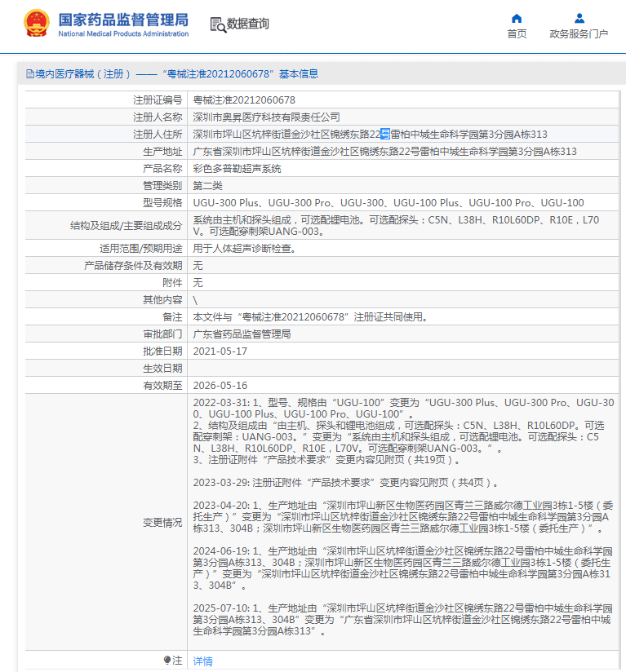
Task: Click the 深圳市奥昇医疗科技有限责任公司 registrant name
Action: tap(266, 117)
